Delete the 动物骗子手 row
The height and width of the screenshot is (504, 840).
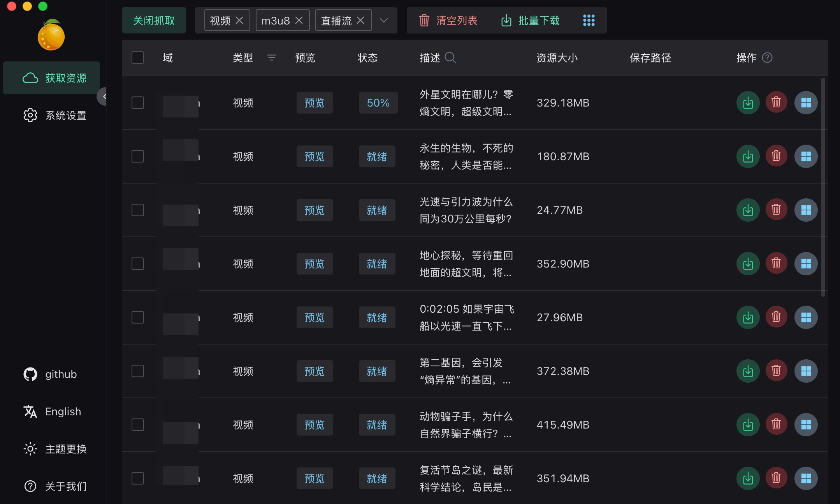coord(776,425)
